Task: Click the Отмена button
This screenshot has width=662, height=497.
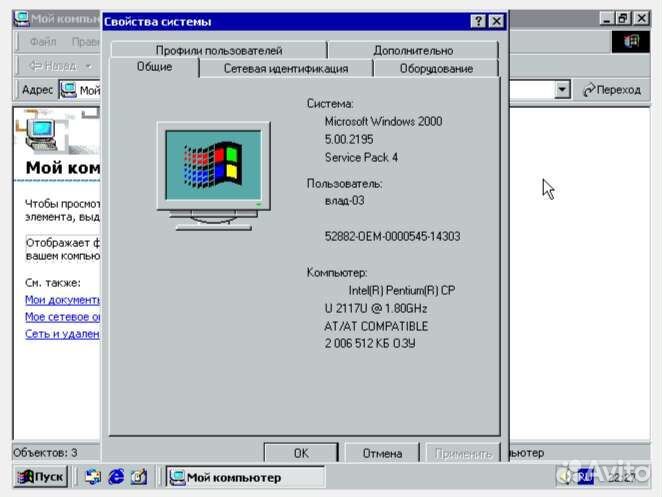Action: coord(382,453)
